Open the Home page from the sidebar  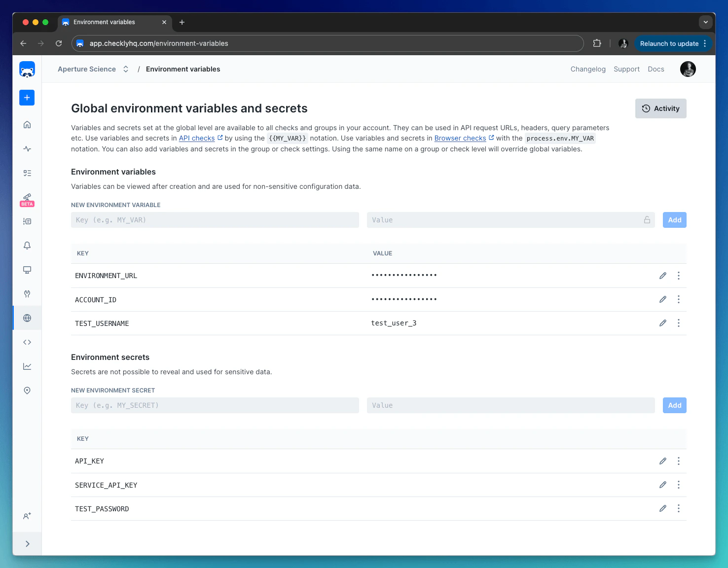point(27,124)
